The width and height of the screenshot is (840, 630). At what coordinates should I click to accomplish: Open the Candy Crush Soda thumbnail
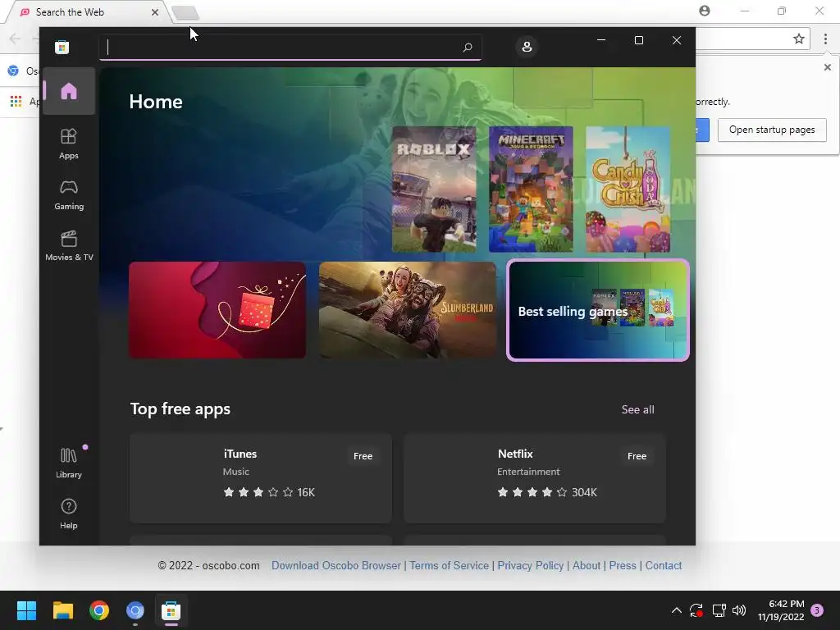pos(628,189)
